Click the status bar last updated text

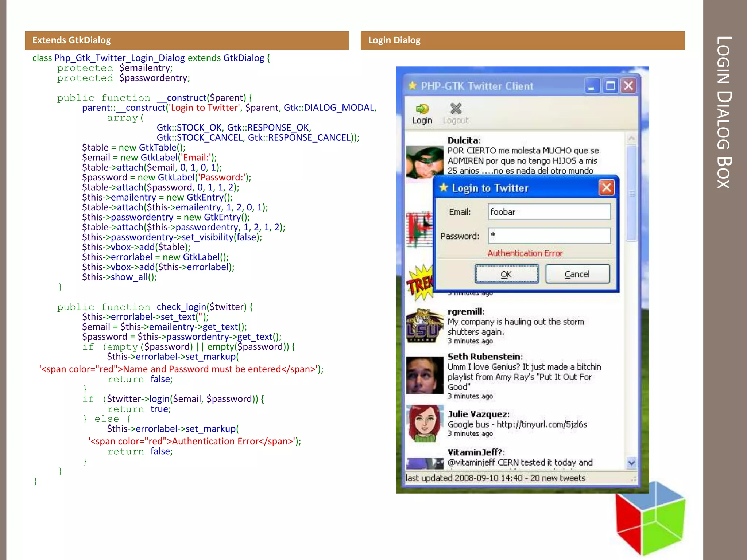495,478
